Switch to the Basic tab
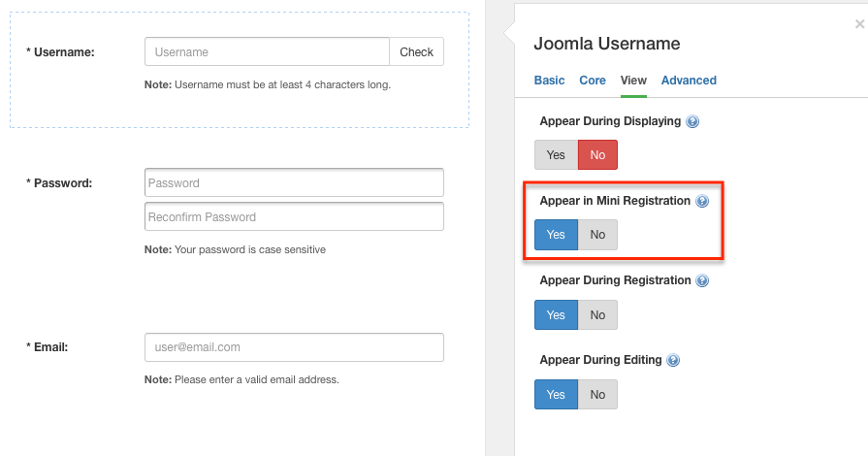Viewport: 868px width, 456px height. coord(549,81)
